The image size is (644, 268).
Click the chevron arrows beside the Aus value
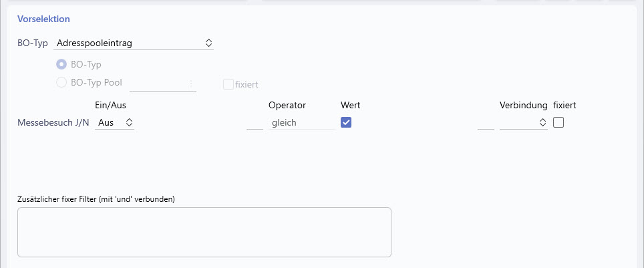[129, 122]
